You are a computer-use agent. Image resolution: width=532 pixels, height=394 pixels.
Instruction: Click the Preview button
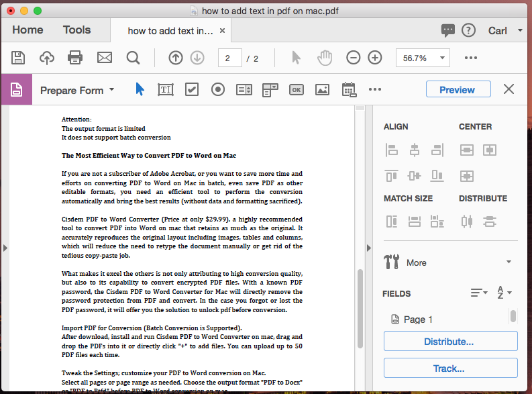pyautogui.click(x=458, y=89)
